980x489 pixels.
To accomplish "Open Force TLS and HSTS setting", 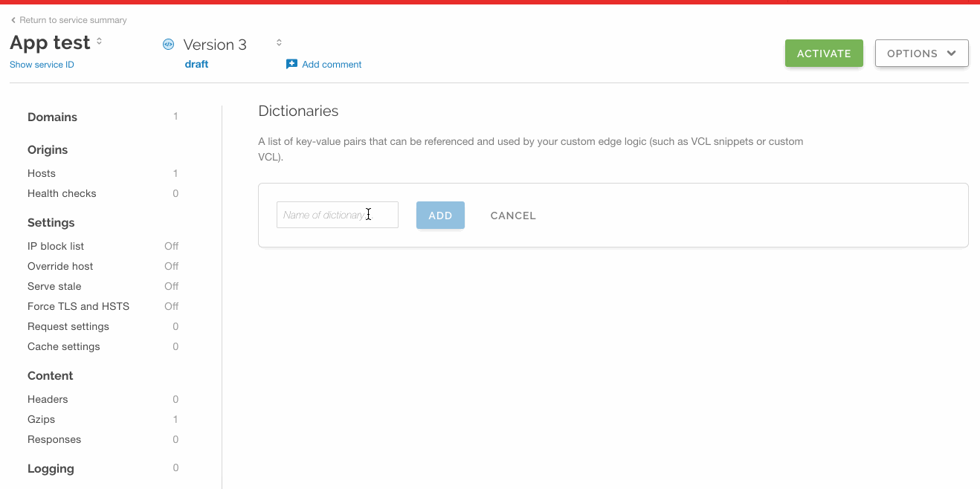I will coord(78,306).
